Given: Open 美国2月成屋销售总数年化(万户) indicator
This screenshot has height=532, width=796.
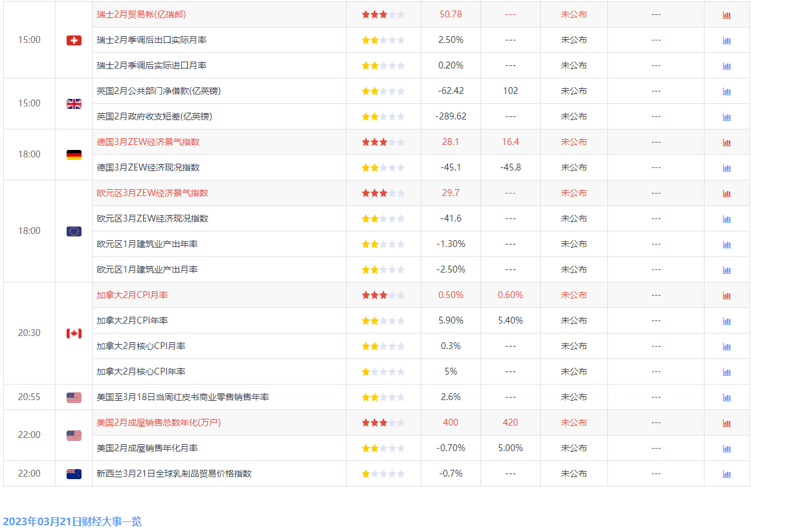Looking at the screenshot, I should click(159, 422).
